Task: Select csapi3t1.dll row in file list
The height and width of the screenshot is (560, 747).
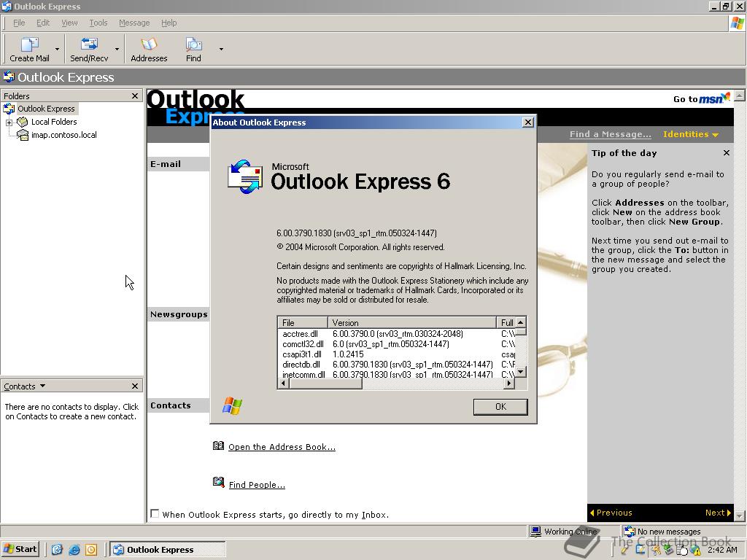Action: (396, 354)
